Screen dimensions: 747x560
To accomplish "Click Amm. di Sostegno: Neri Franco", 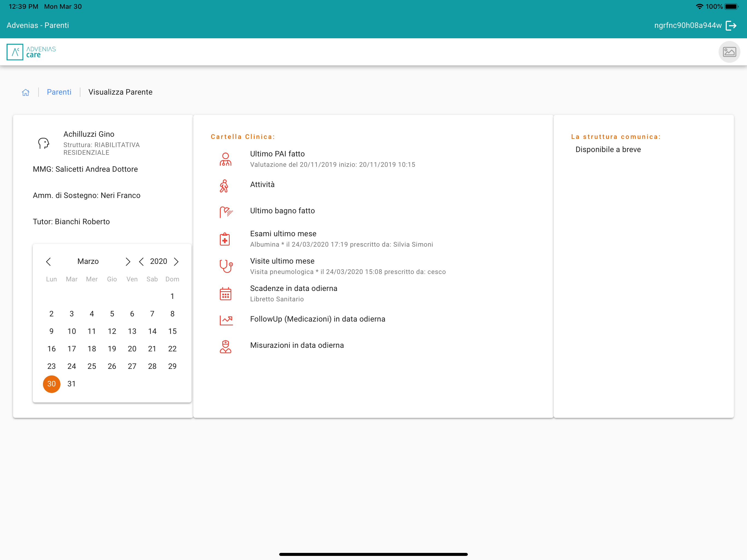I will (86, 196).
